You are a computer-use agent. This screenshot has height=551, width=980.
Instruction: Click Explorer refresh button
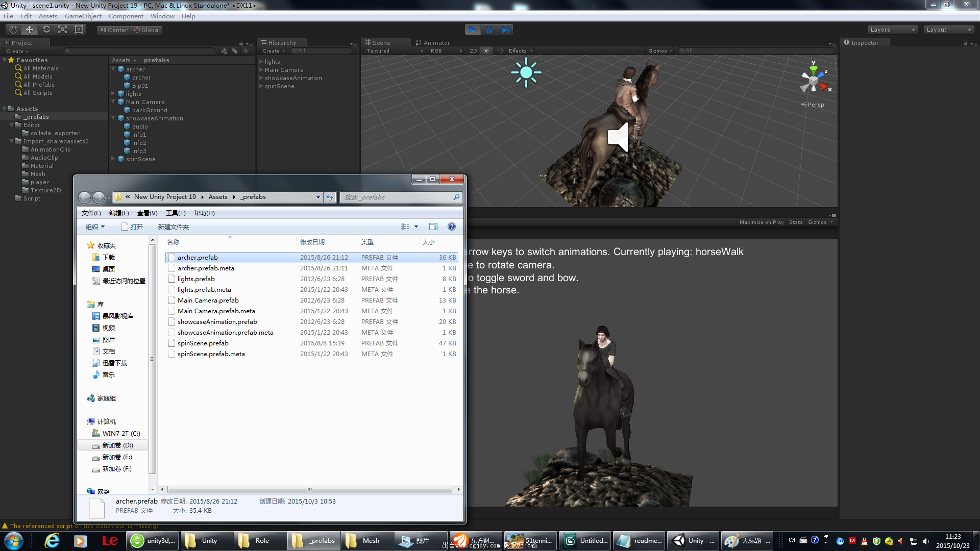pos(330,197)
